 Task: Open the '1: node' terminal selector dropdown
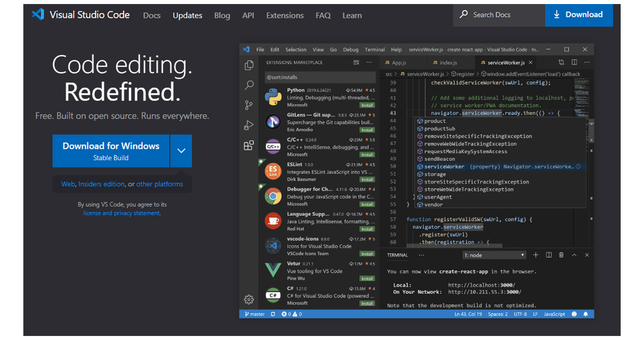494,255
